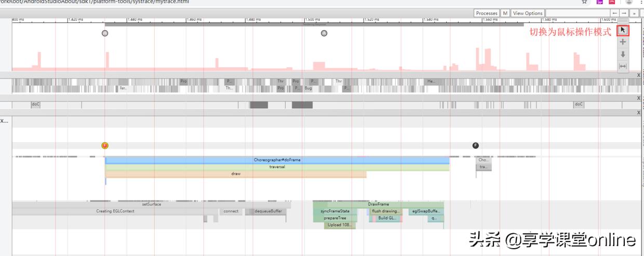Select the eglSwapBuffe... slice
The height and width of the screenshot is (256, 644).
[x=426, y=211]
